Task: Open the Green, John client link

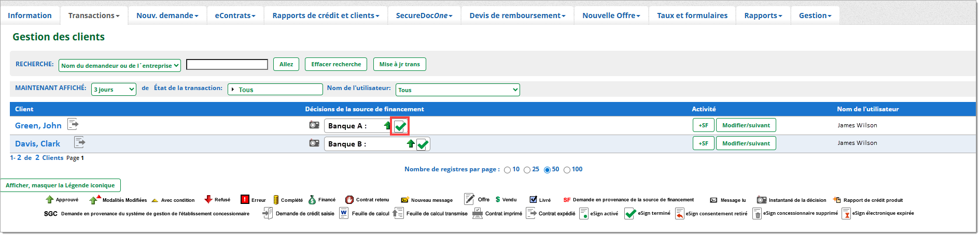Action: pos(38,126)
